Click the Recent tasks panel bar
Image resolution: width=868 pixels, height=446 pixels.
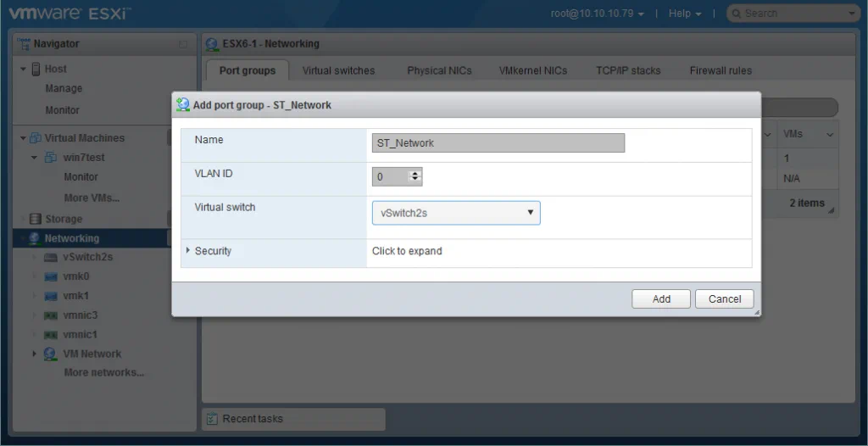(x=293, y=420)
